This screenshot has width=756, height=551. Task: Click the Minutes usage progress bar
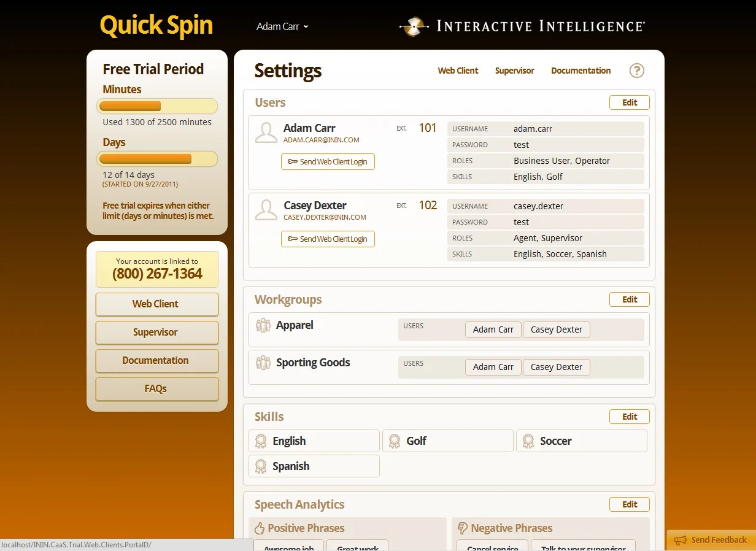(x=156, y=106)
